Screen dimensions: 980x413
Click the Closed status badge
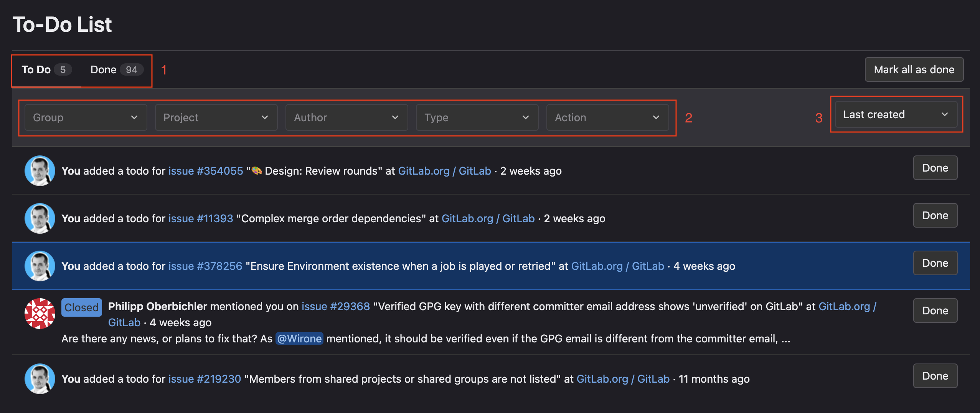point(81,307)
